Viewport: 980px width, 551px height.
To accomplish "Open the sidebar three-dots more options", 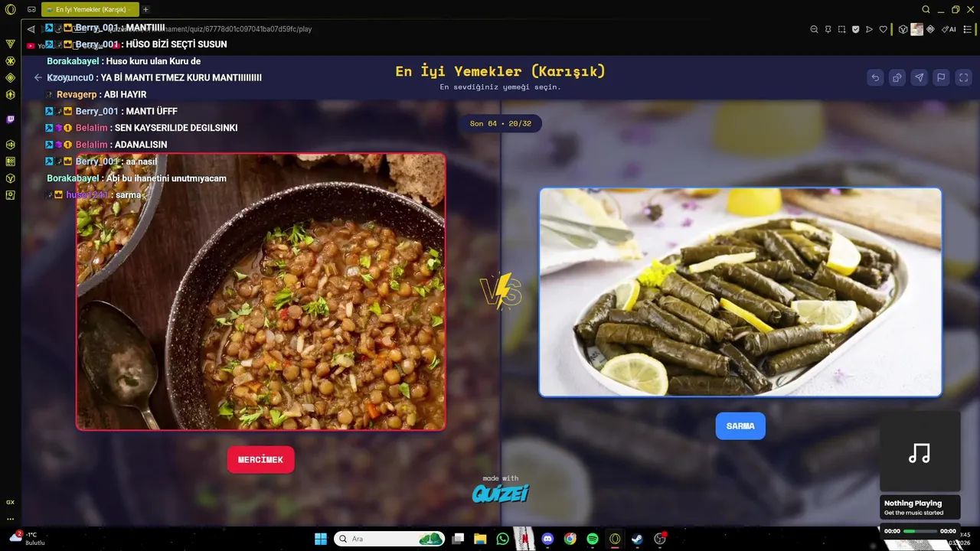I will point(11,519).
